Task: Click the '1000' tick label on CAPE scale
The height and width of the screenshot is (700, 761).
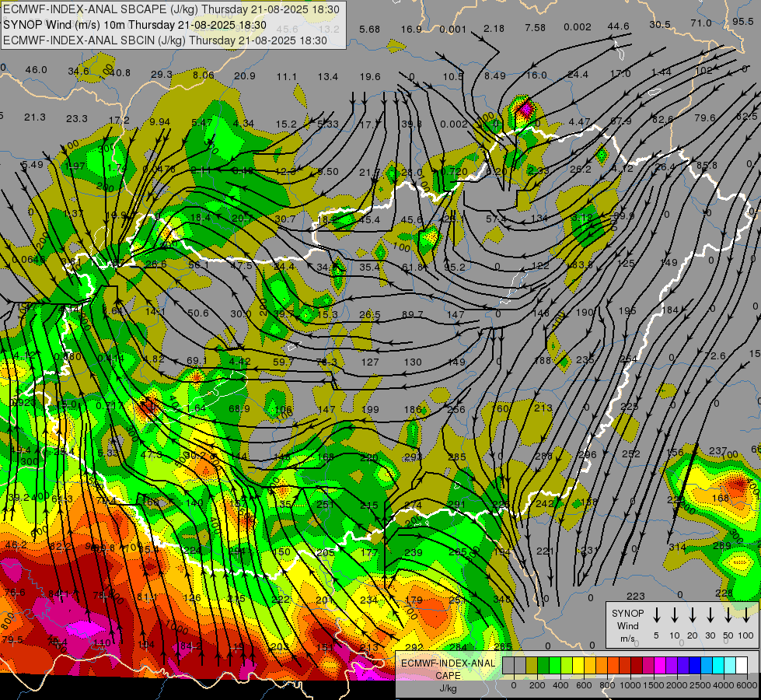Action: (x=630, y=685)
